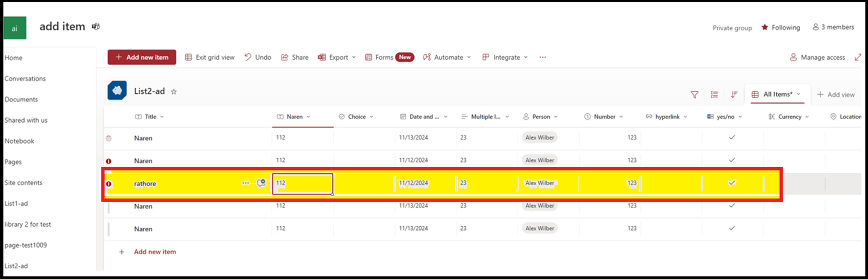Open the Teams icon beside add item

96,27
